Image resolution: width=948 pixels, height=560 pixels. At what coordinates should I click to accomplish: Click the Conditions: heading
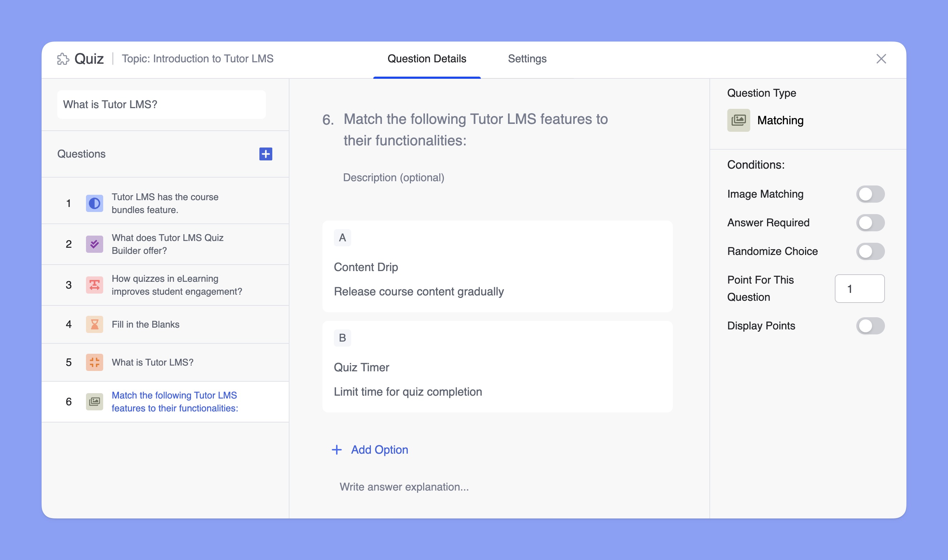(x=756, y=165)
